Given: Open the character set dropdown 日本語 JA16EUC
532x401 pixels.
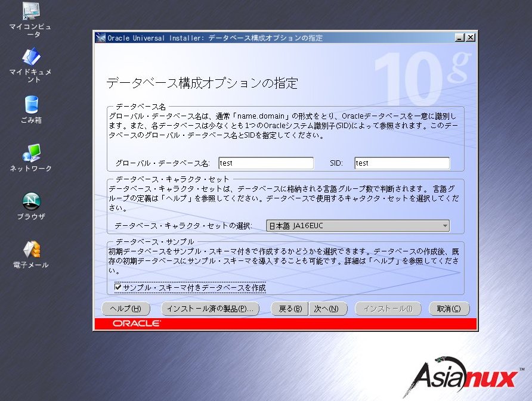Looking at the screenshot, I should 358,226.
